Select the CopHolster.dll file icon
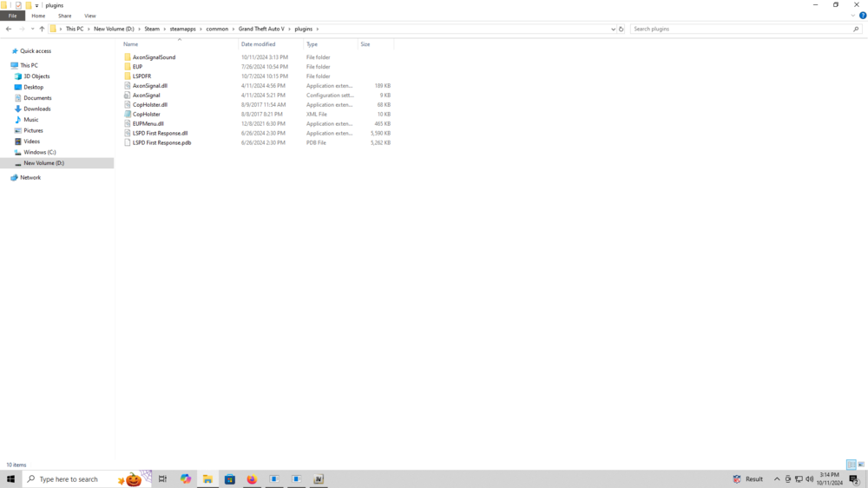 pos(128,105)
